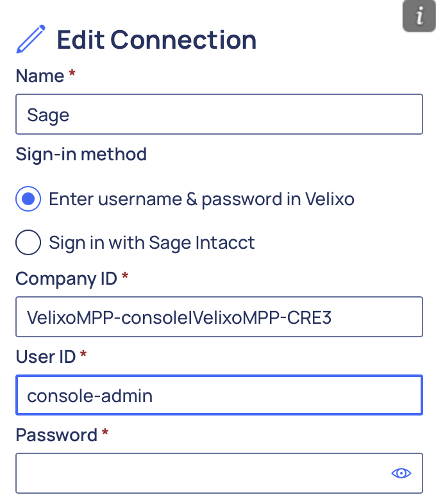This screenshot has height=504, width=436.
Task: Click the Edit Connection title text
Action: [x=156, y=40]
